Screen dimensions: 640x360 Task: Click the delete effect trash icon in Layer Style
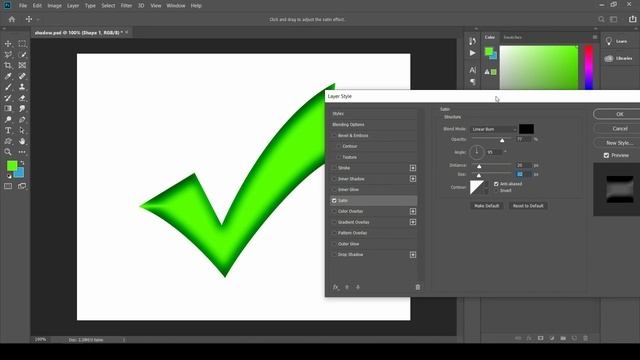tap(418, 287)
